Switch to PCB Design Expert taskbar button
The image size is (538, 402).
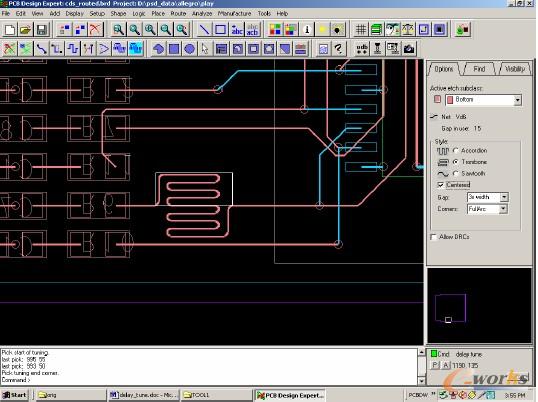pos(290,395)
